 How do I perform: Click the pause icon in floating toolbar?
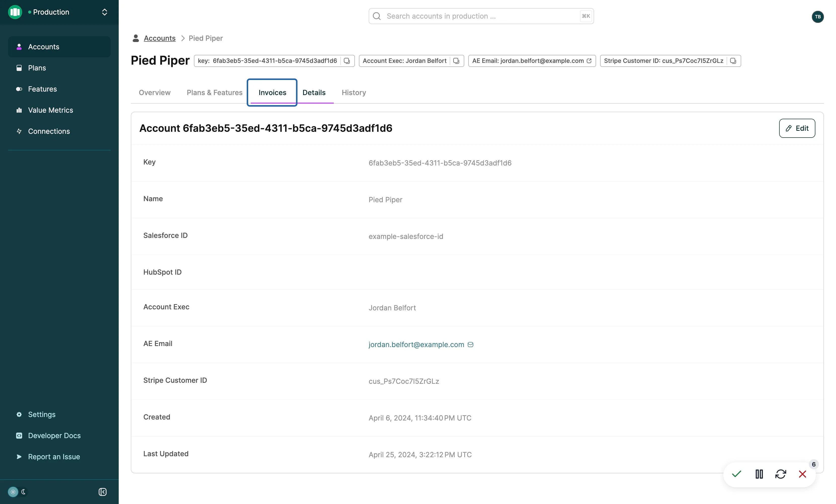click(x=759, y=474)
